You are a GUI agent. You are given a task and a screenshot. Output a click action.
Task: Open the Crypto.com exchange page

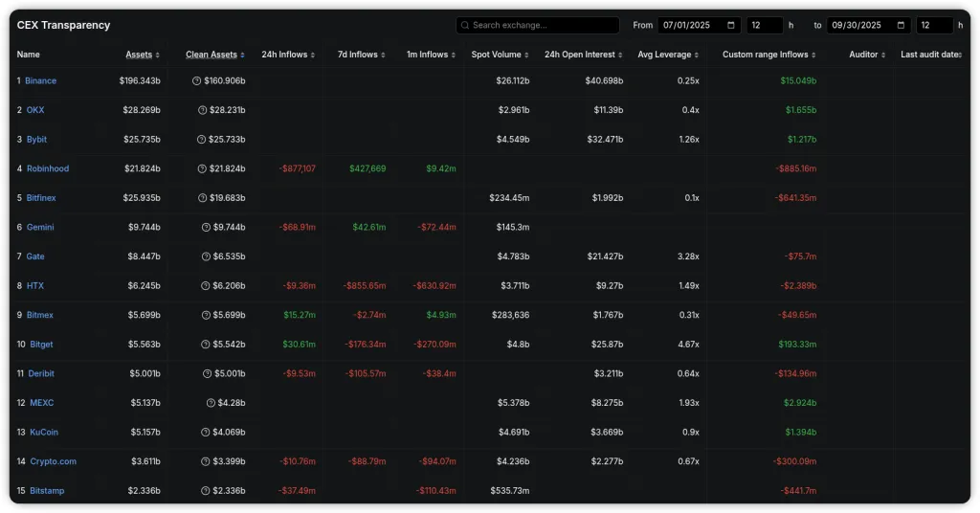click(53, 462)
